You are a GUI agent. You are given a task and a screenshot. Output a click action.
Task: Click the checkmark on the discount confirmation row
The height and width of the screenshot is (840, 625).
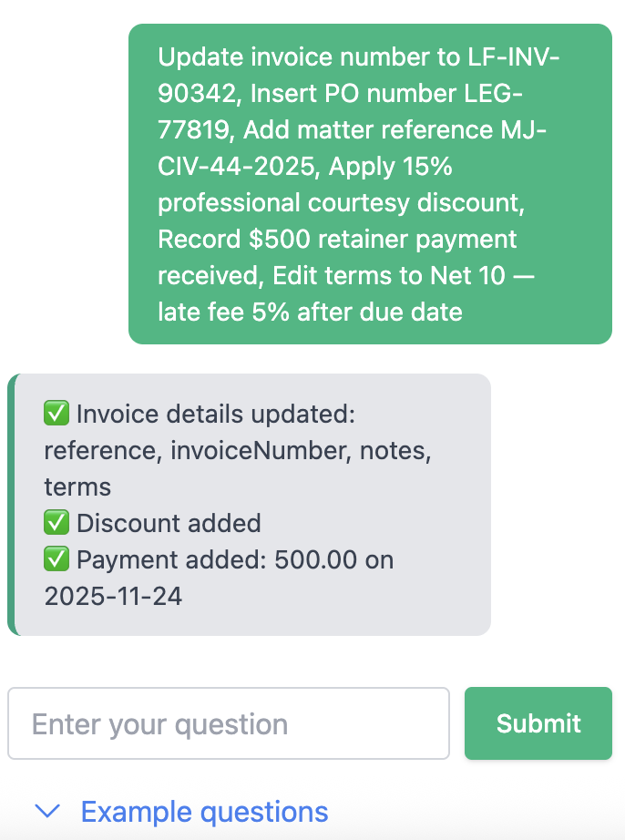point(56,523)
